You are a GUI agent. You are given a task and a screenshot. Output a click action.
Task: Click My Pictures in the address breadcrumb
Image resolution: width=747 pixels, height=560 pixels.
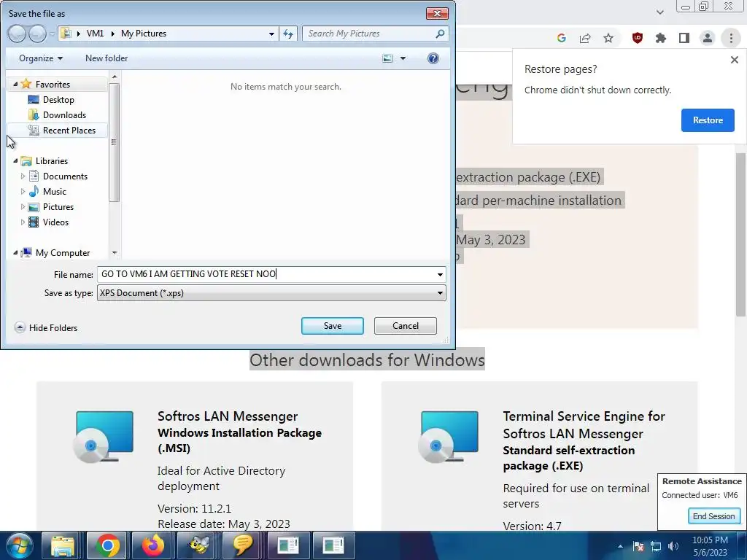click(144, 34)
